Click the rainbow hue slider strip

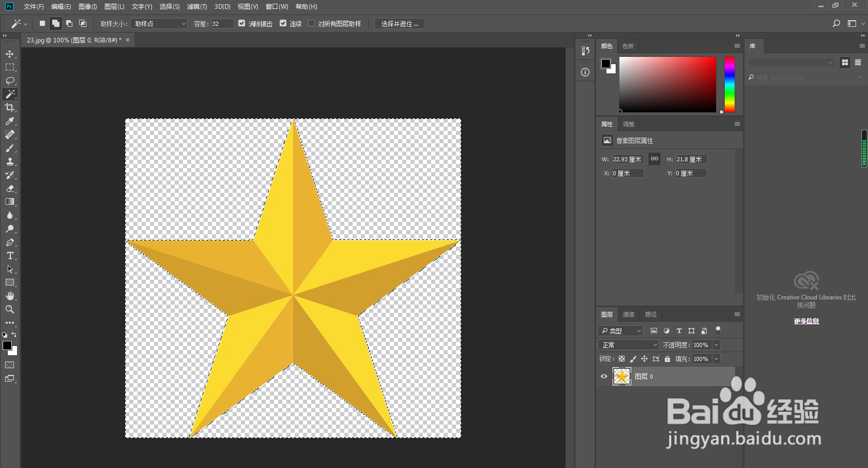[x=729, y=84]
